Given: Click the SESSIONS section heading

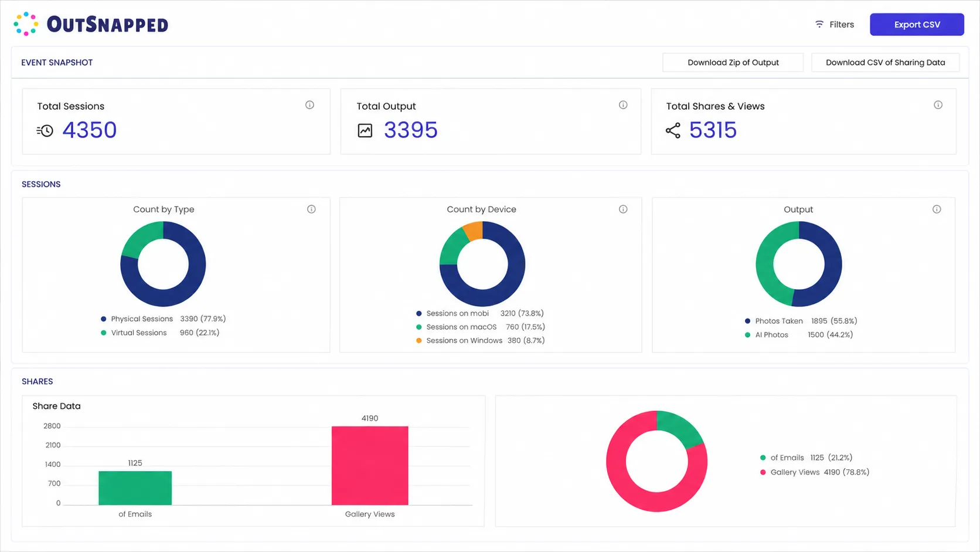Looking at the screenshot, I should [x=41, y=184].
